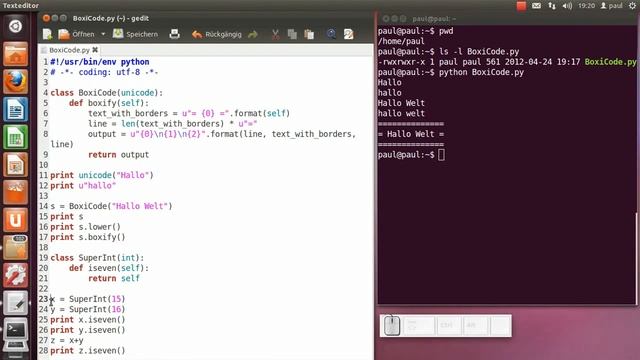Screen dimensions: 640x360
Task: Click the 19:20 clock in the panel
Action: (x=586, y=6)
